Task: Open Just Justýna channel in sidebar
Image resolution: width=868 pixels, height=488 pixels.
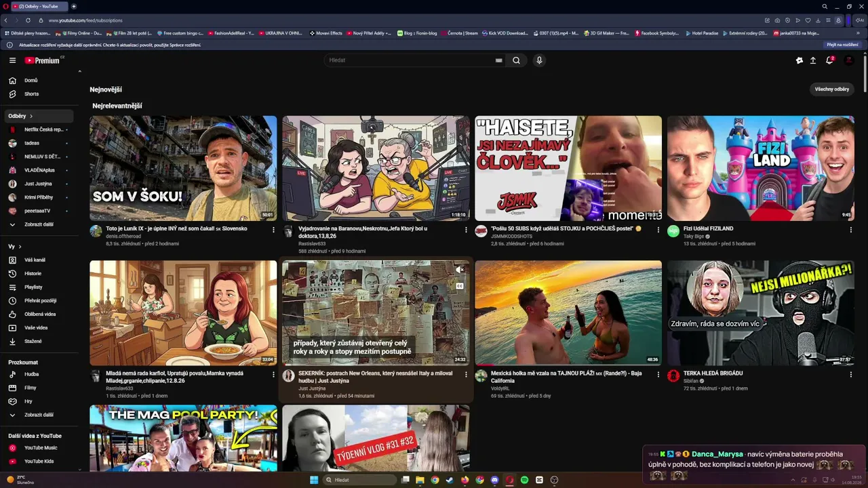Action: [x=39, y=184]
